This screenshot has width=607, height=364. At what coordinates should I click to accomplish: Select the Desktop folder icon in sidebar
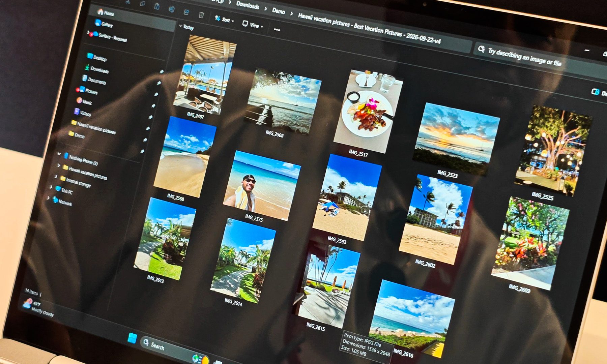pyautogui.click(x=90, y=56)
